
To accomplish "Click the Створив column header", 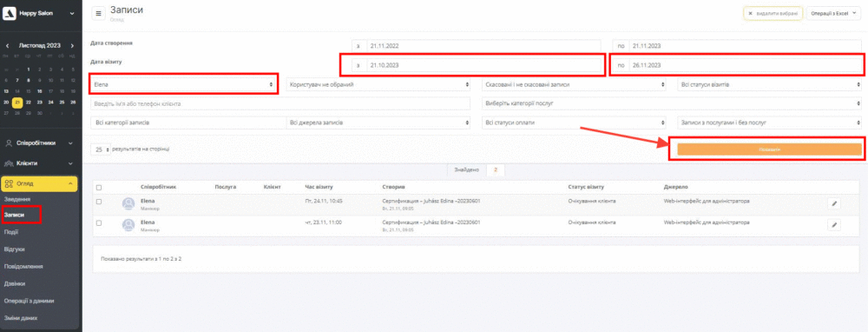I will tap(393, 188).
